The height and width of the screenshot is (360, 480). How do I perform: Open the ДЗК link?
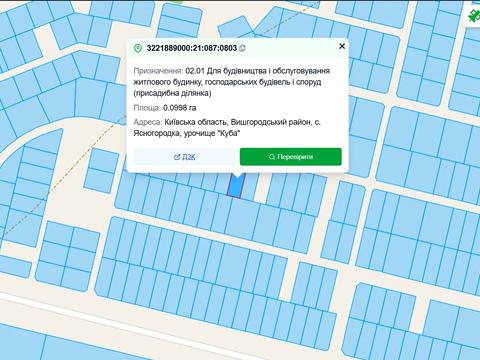coord(184,157)
